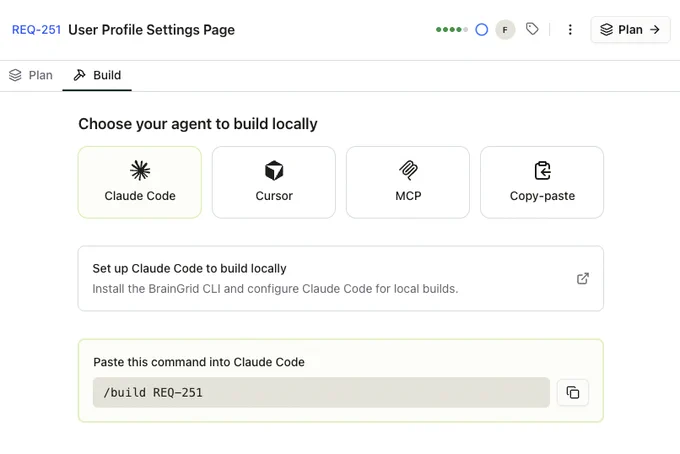The width and height of the screenshot is (680, 454).
Task: Click 'Paste this command into Claude Code' label
Action: (x=199, y=362)
